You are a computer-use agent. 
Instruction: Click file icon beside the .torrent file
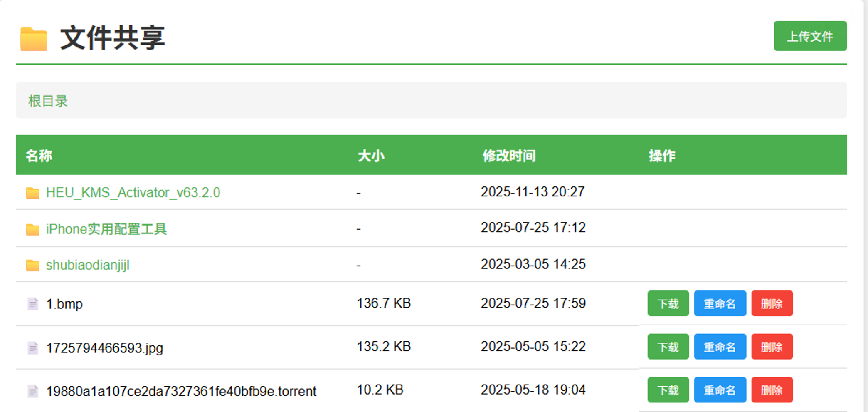click(33, 391)
